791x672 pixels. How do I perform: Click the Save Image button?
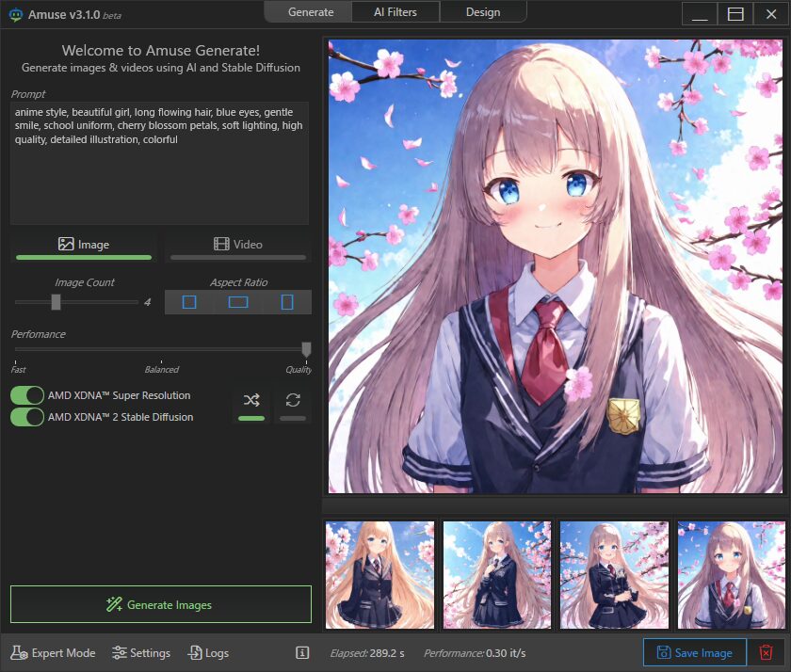click(694, 652)
